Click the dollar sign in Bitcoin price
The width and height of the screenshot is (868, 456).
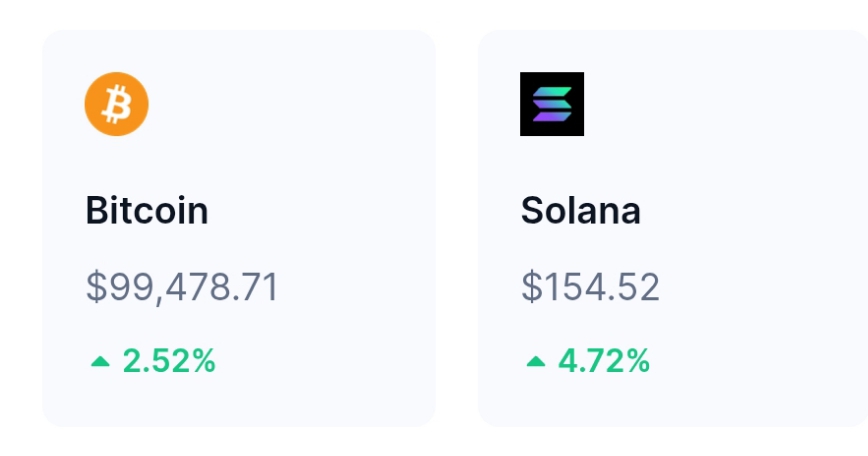pos(96,287)
